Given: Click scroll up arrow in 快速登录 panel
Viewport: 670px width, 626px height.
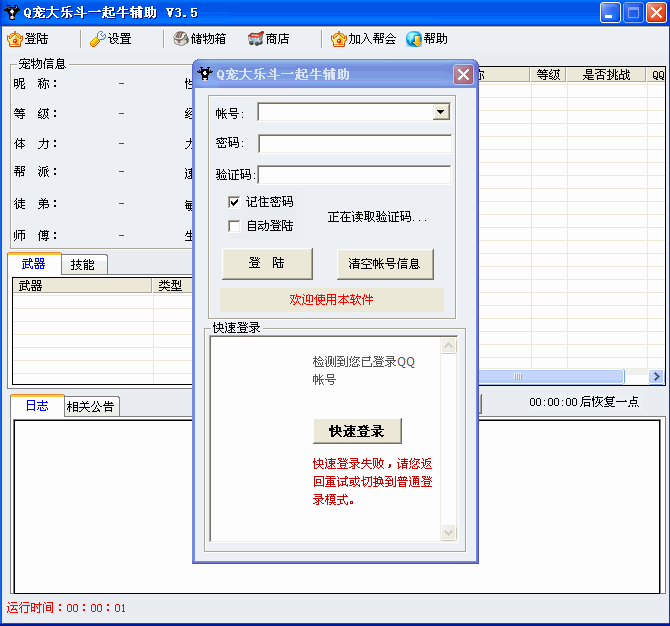Looking at the screenshot, I should (x=448, y=345).
